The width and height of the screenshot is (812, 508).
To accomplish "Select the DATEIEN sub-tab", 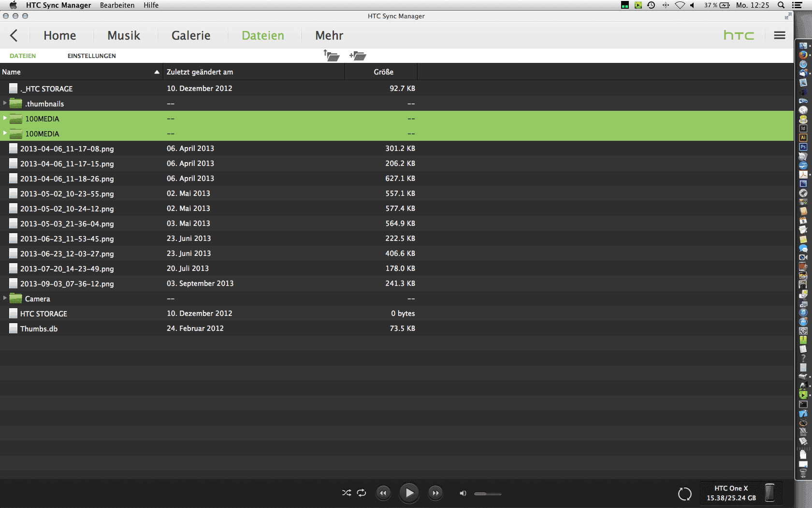I will tap(23, 56).
